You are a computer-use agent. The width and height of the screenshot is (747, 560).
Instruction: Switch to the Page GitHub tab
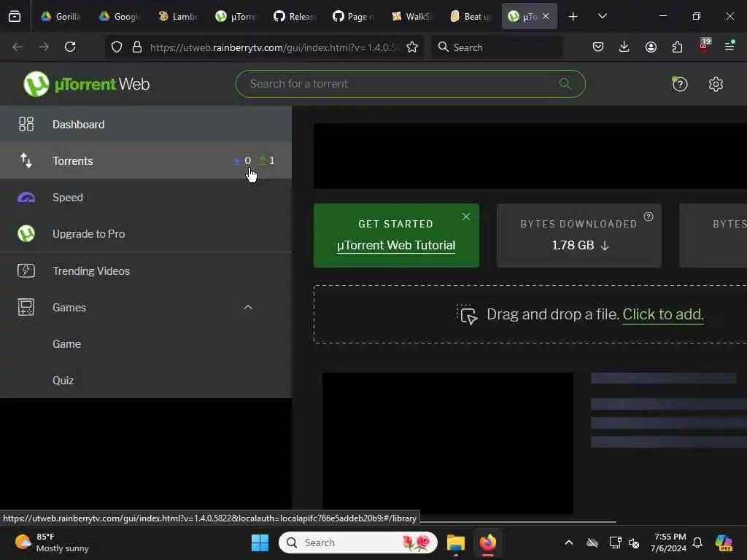(353, 17)
